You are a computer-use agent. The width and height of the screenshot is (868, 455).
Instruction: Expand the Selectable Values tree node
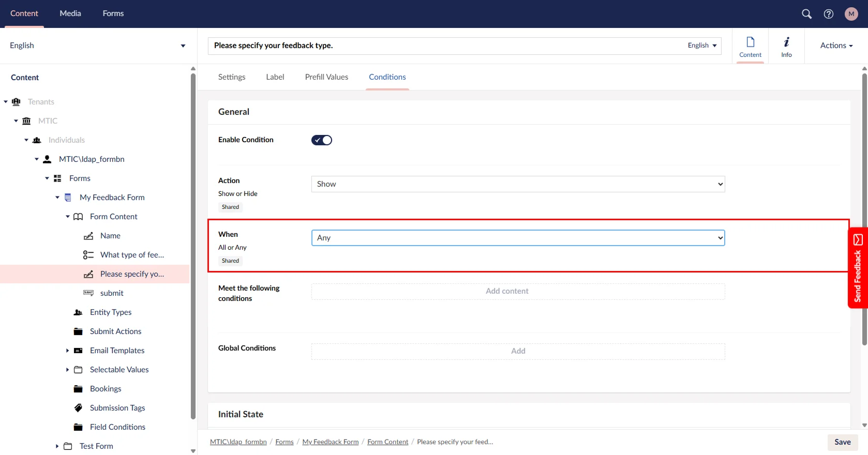[x=68, y=370]
